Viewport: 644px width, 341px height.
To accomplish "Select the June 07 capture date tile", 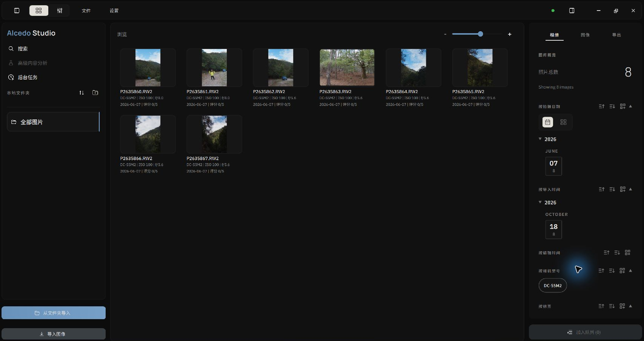I will coord(553,166).
